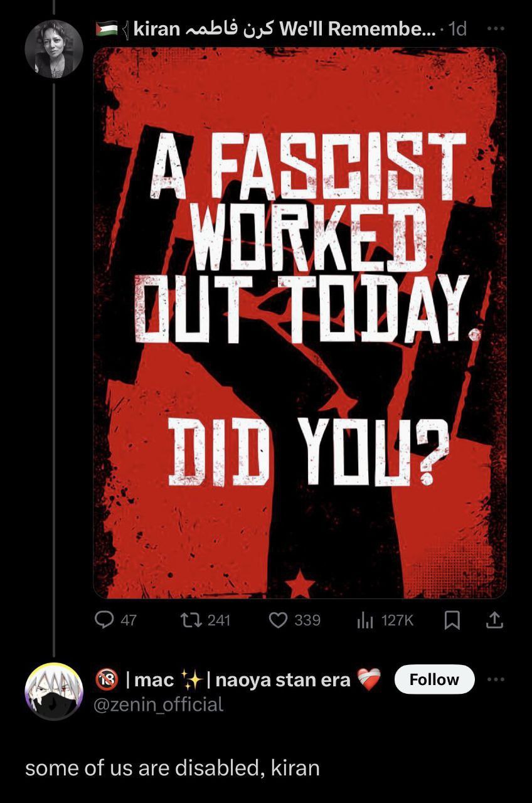Open mac's masked anime avatar

click(x=54, y=691)
